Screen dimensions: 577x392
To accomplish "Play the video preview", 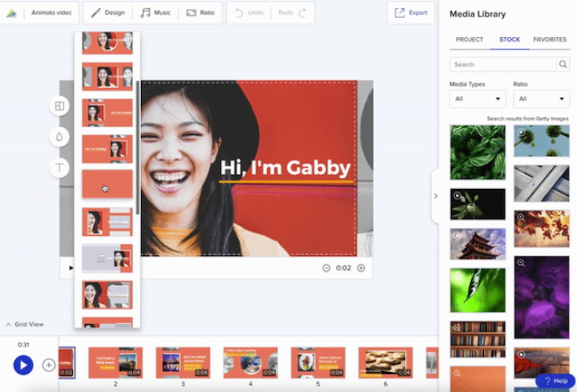I will 23,365.
